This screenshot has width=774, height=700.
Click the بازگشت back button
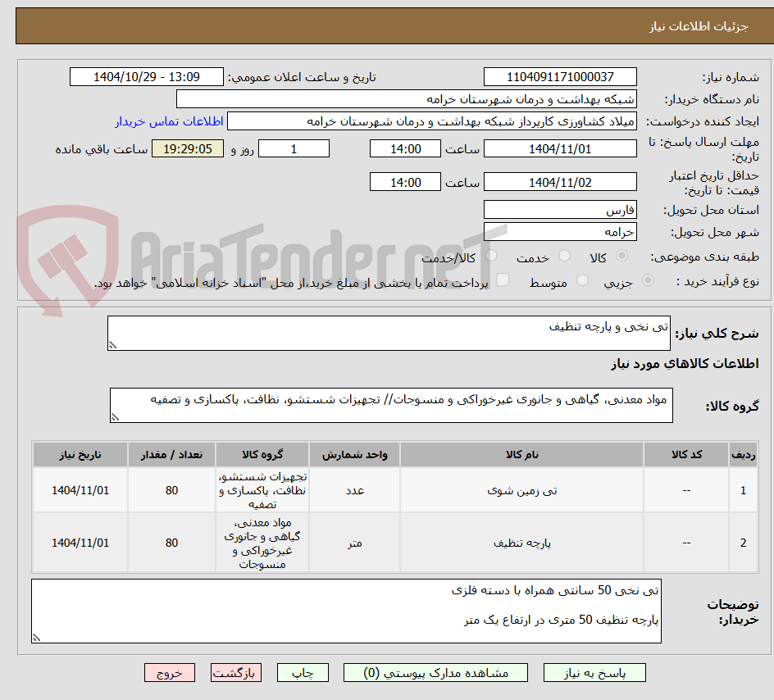(x=236, y=673)
